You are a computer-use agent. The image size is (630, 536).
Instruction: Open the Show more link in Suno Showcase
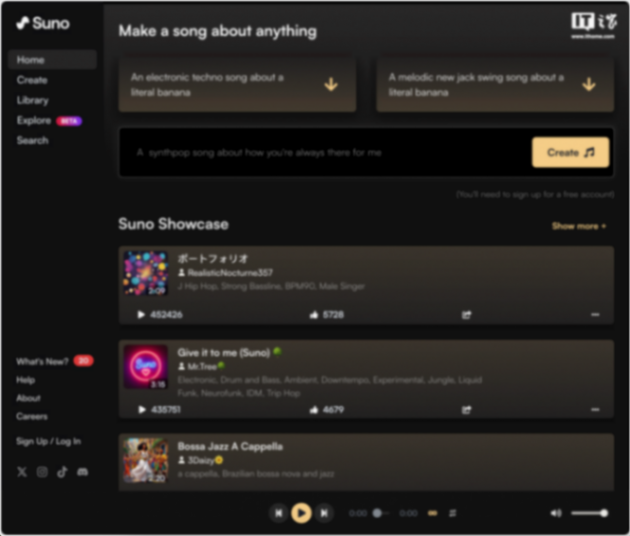coord(579,226)
